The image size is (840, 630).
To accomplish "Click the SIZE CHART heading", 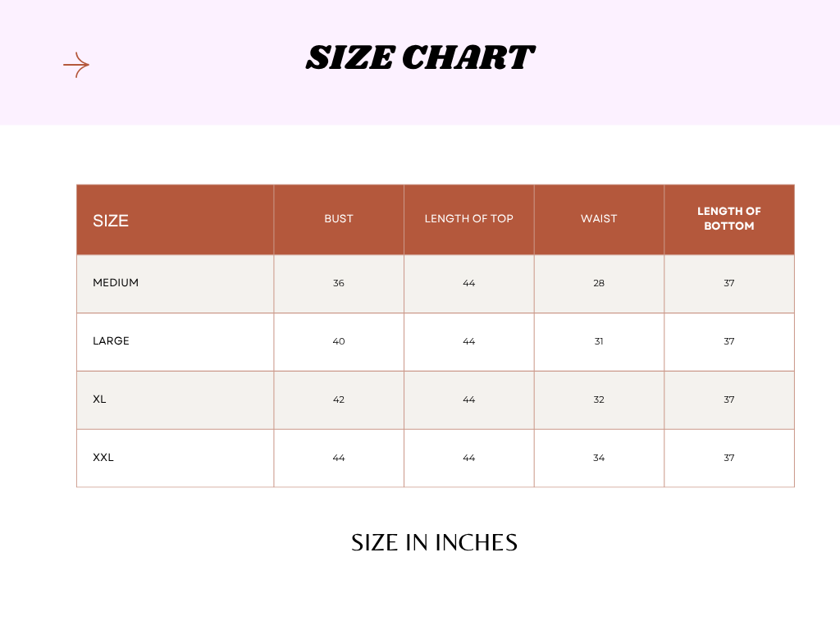I will click(x=420, y=58).
